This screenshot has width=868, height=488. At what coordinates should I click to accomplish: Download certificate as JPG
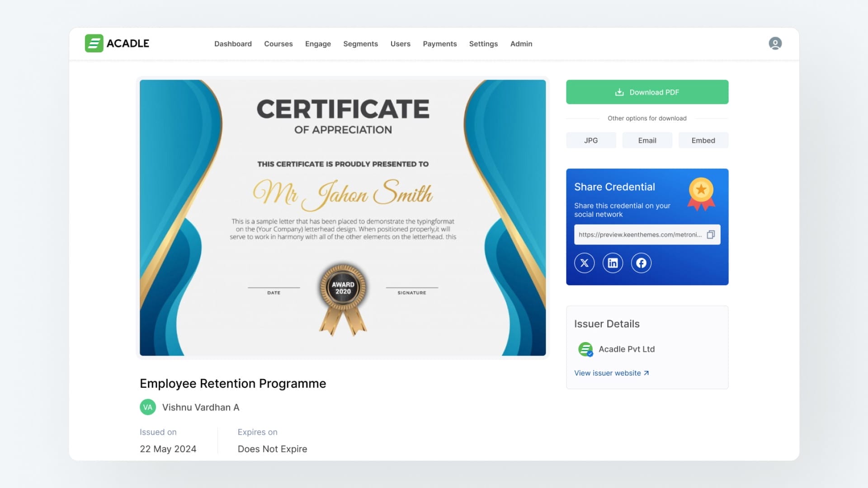coord(590,141)
